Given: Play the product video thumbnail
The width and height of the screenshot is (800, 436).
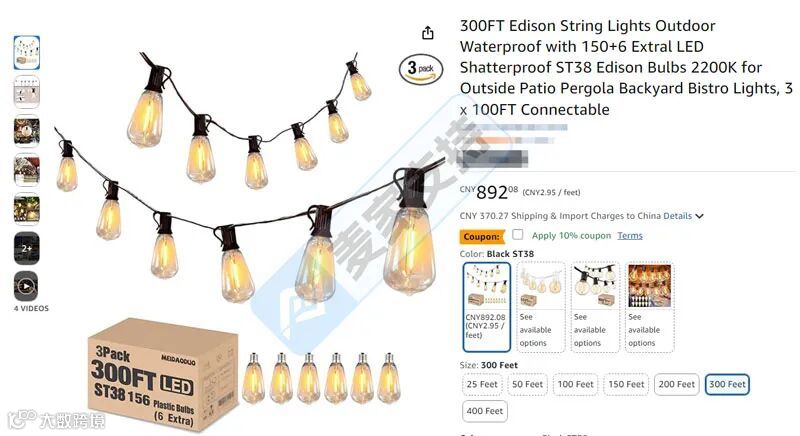Looking at the screenshot, I should 27,287.
